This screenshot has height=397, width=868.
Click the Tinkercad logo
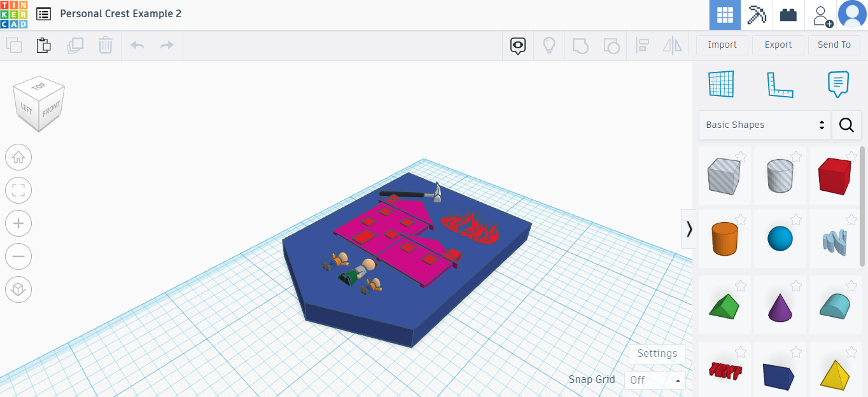(14, 14)
